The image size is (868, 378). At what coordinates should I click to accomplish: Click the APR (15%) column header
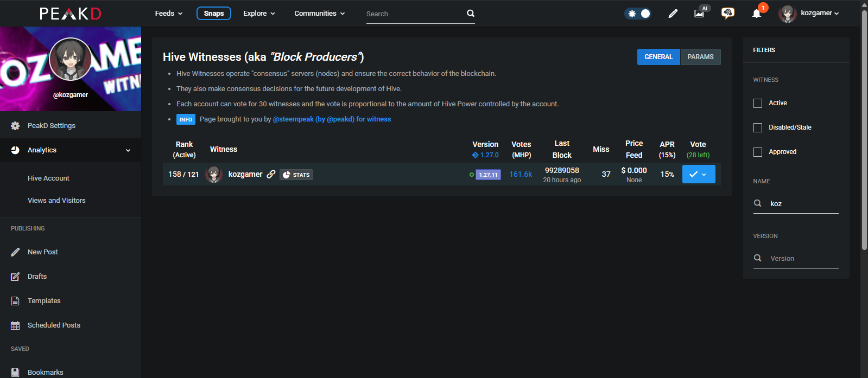tap(667, 149)
